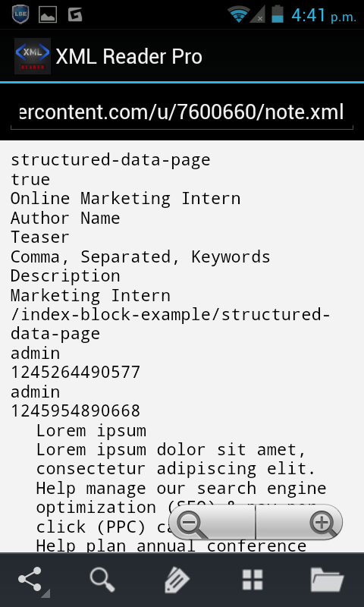Image resolution: width=364 pixels, height=607 pixels.
Task: Zoom out with minus magnifier button
Action: (x=212, y=523)
